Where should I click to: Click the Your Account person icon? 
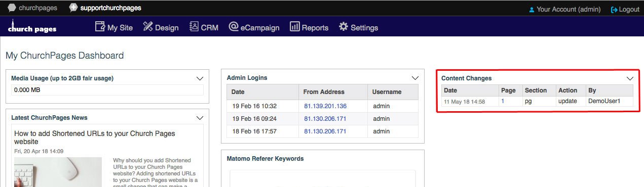pos(532,10)
